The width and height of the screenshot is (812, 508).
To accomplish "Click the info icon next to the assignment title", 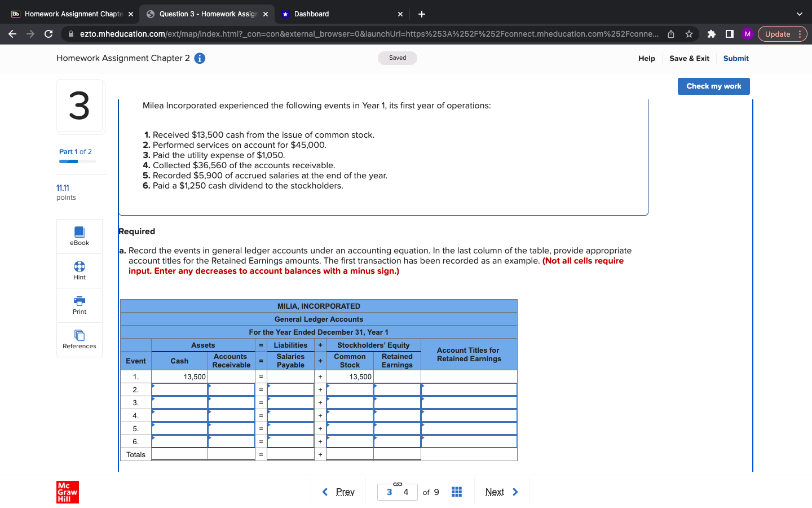I will tap(200, 58).
